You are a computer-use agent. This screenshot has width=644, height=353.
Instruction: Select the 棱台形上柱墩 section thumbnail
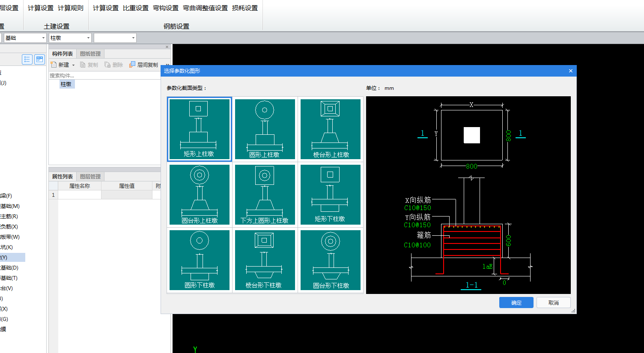331,129
